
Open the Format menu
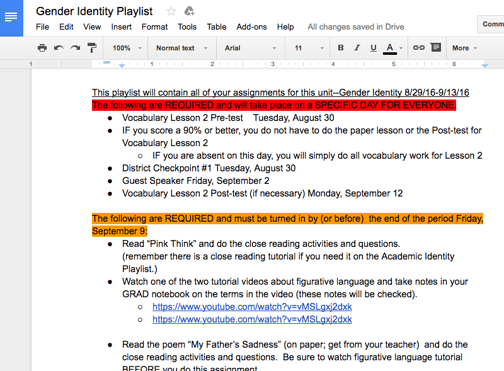coord(154,27)
